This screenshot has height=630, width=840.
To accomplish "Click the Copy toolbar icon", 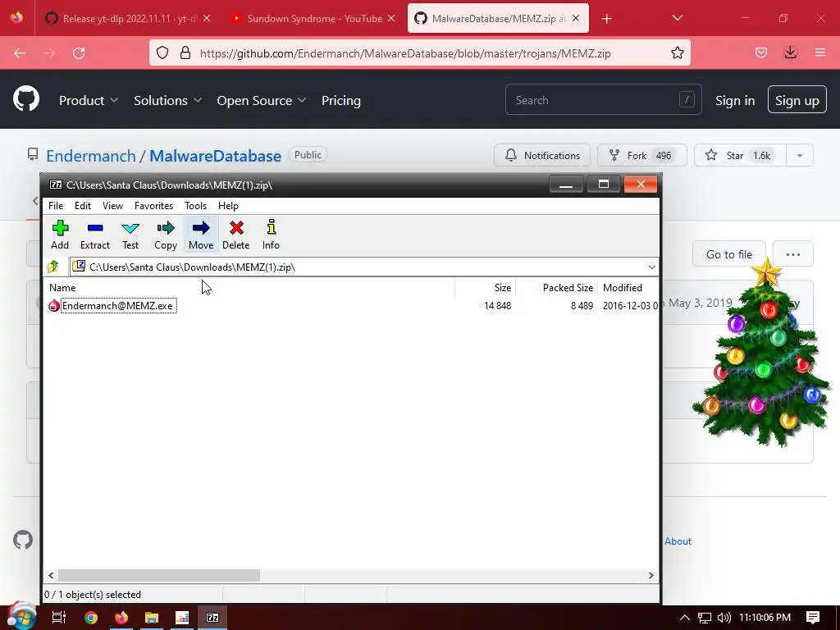I will pos(166,234).
